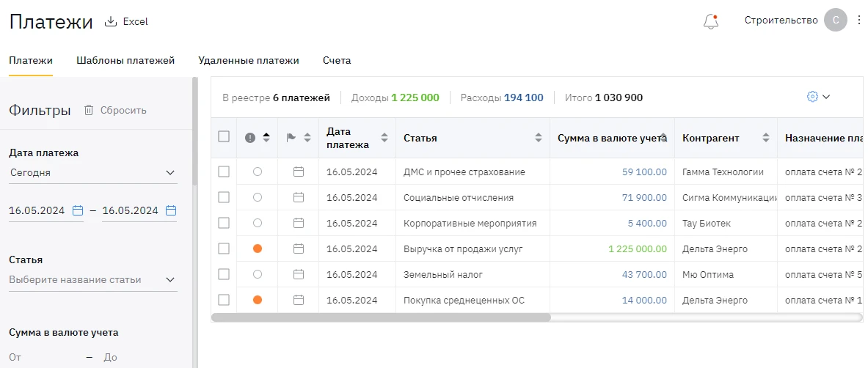Click the amount 1 225 000.00
Viewport: 868px width, 368px height.
coord(638,249)
